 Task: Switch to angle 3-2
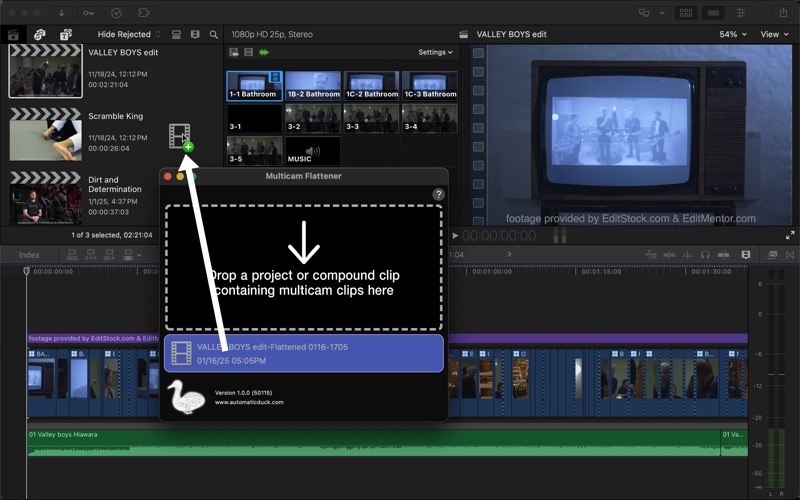[x=313, y=118]
